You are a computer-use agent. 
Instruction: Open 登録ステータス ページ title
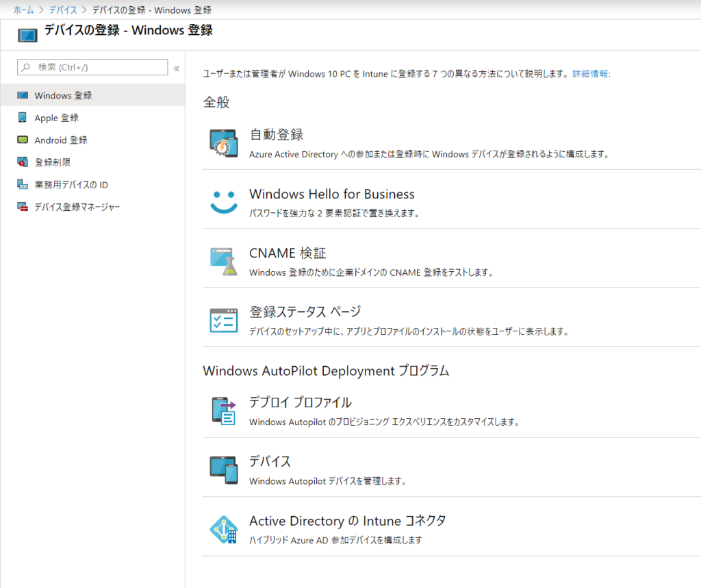305,311
